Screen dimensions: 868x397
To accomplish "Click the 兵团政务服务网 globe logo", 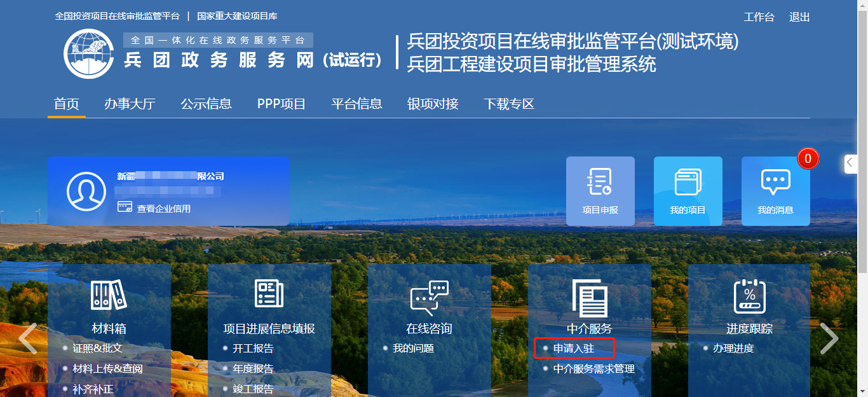I will point(89,53).
